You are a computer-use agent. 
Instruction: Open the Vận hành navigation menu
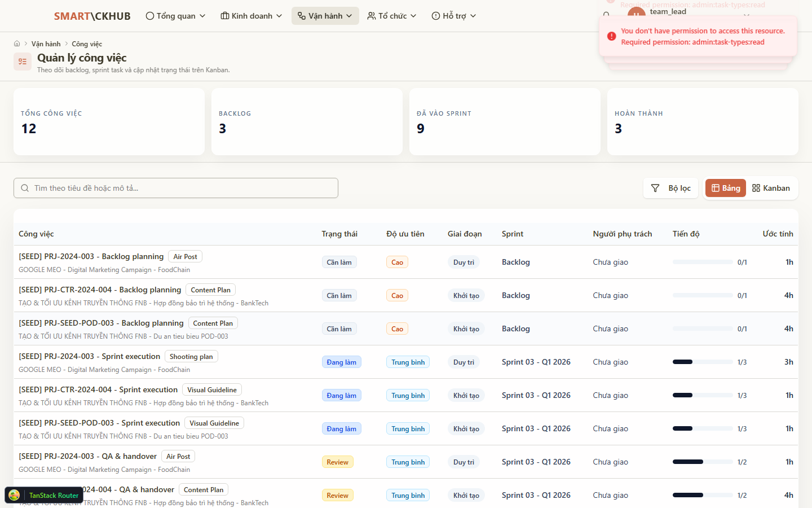point(325,16)
